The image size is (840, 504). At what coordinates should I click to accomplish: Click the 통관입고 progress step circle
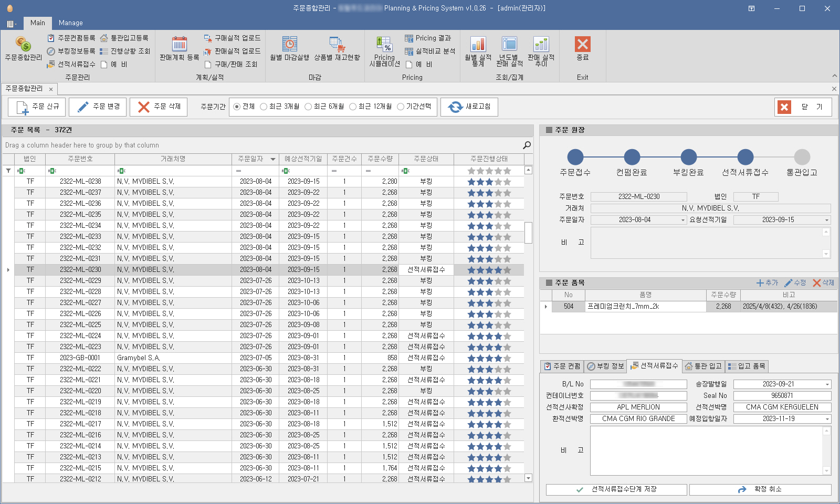[x=802, y=157]
